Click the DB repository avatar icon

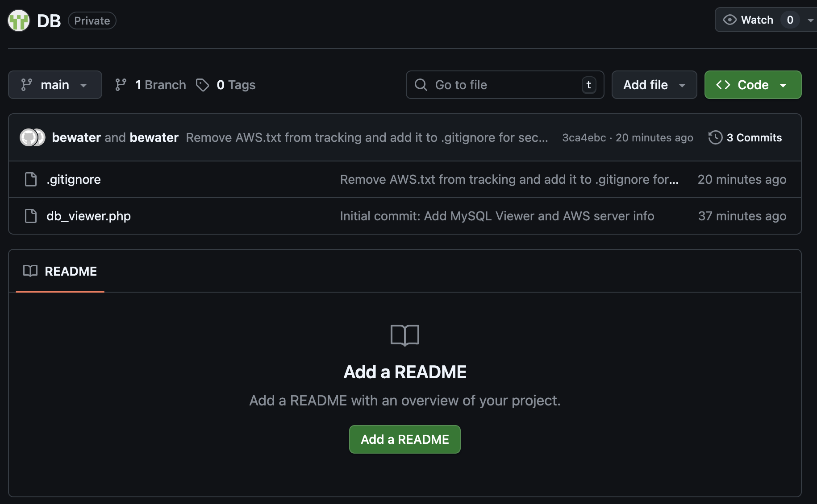point(19,21)
